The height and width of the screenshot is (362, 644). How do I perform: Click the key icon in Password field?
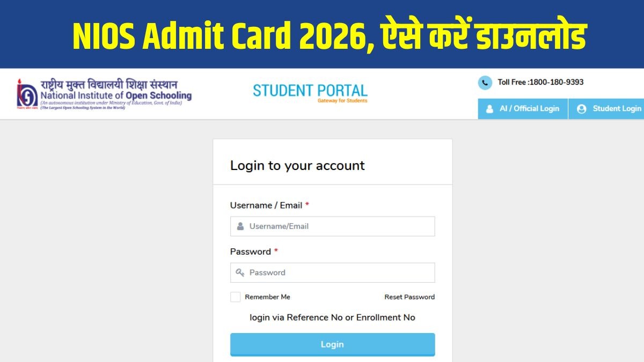[240, 272]
